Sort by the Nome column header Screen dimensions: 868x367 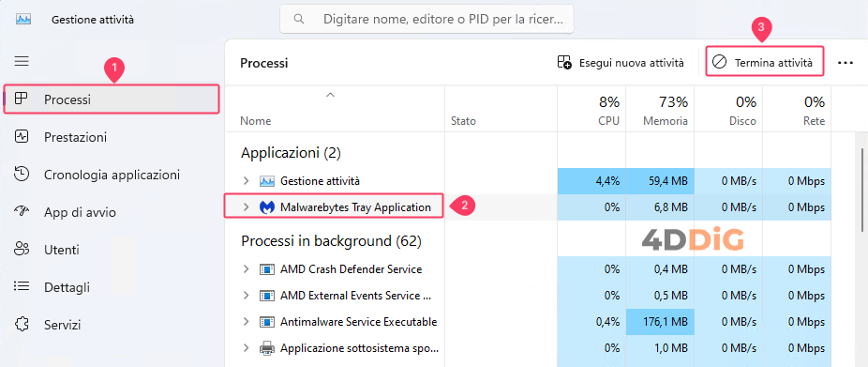coord(335,109)
